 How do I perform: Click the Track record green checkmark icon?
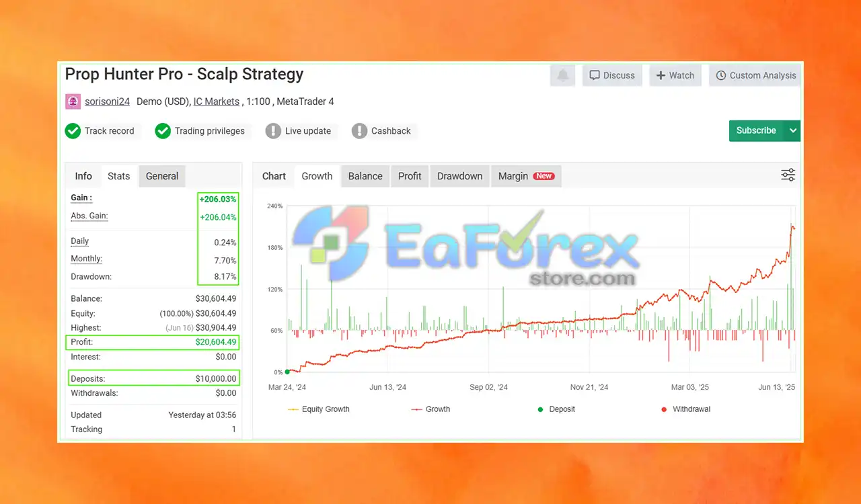73,130
